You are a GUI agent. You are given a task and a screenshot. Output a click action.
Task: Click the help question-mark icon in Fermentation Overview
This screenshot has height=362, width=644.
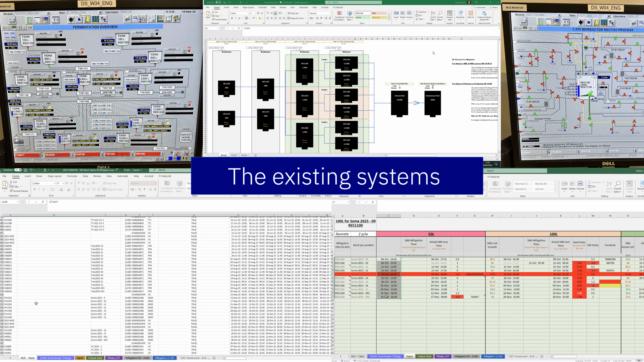pyautogui.click(x=176, y=19)
